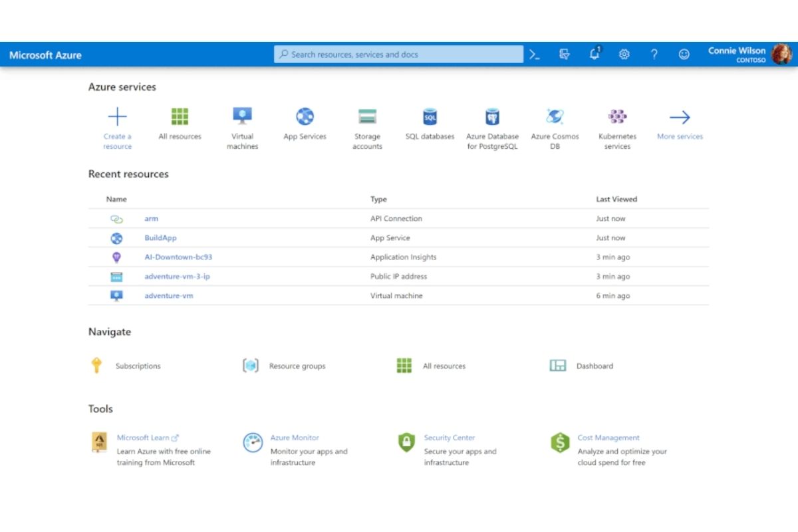The image size is (798, 532).
Task: Open the All resources grid icon in Azure services
Action: pos(180,116)
